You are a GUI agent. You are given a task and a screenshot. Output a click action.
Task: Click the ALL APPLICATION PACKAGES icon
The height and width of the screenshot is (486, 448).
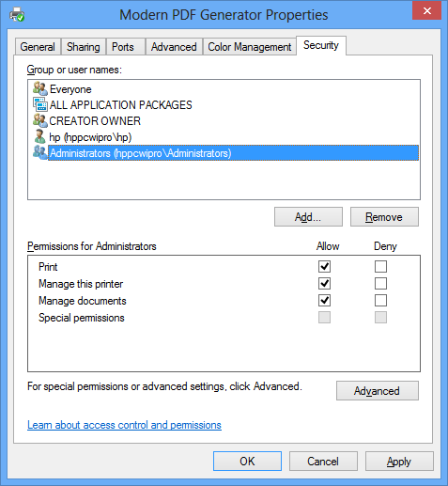coord(40,104)
